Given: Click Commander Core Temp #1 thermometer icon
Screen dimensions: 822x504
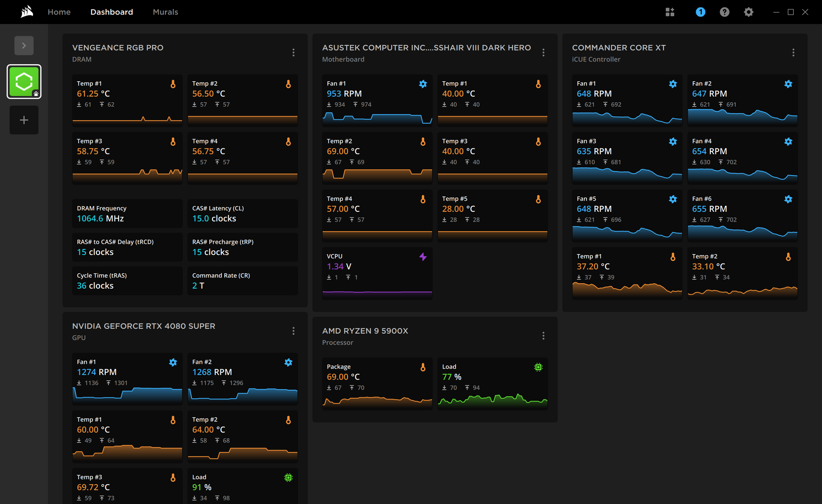Looking at the screenshot, I should pyautogui.click(x=673, y=257).
